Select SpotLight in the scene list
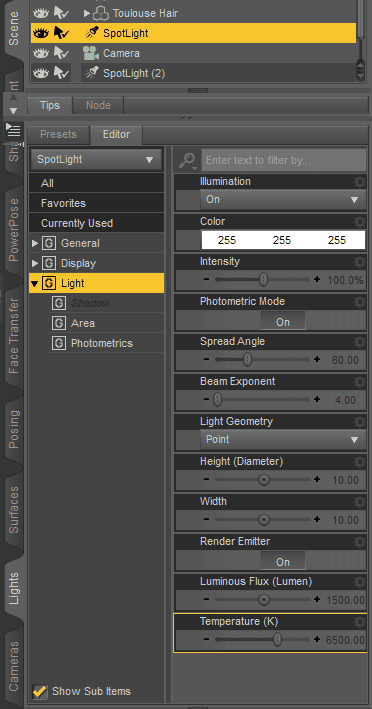This screenshot has height=709, width=372. coord(125,33)
